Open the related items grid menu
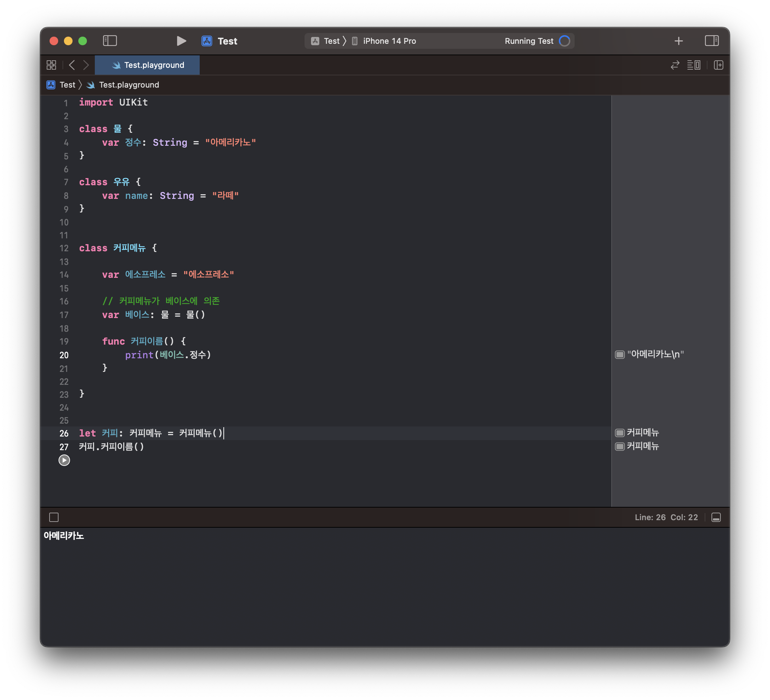 [x=51, y=65]
